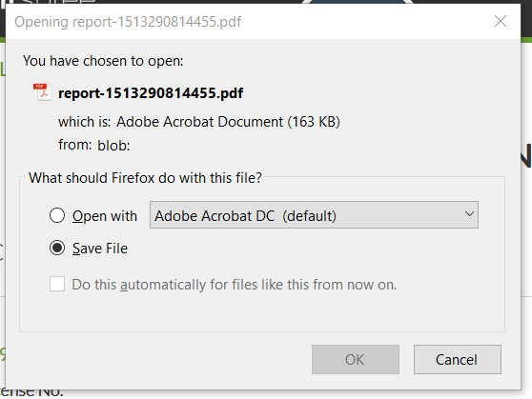Click the Save File label text
The height and width of the screenshot is (399, 532).
tap(100, 249)
